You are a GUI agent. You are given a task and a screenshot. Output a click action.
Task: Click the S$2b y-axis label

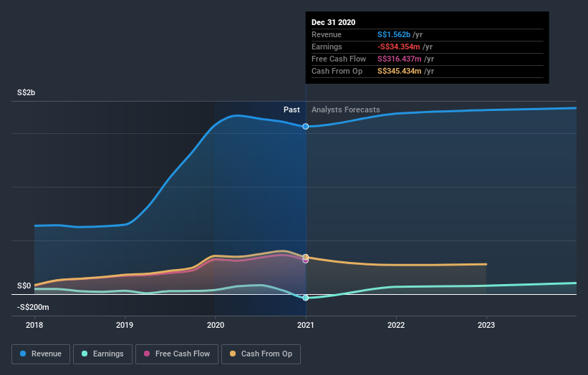coord(26,92)
